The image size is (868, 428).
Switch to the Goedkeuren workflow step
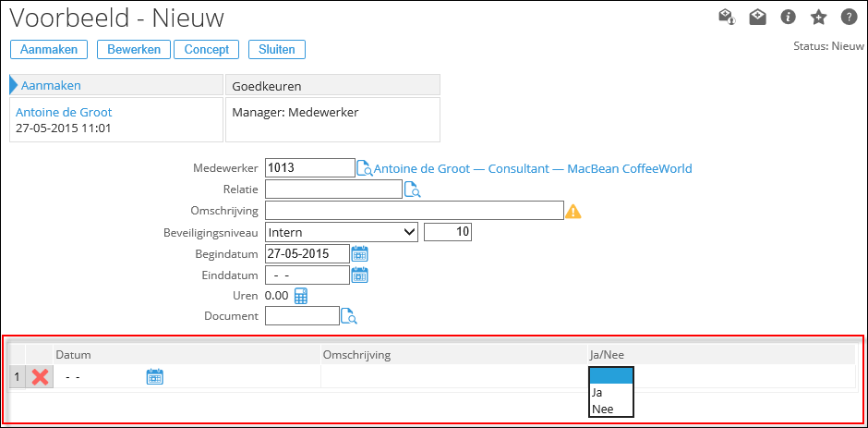click(x=332, y=85)
